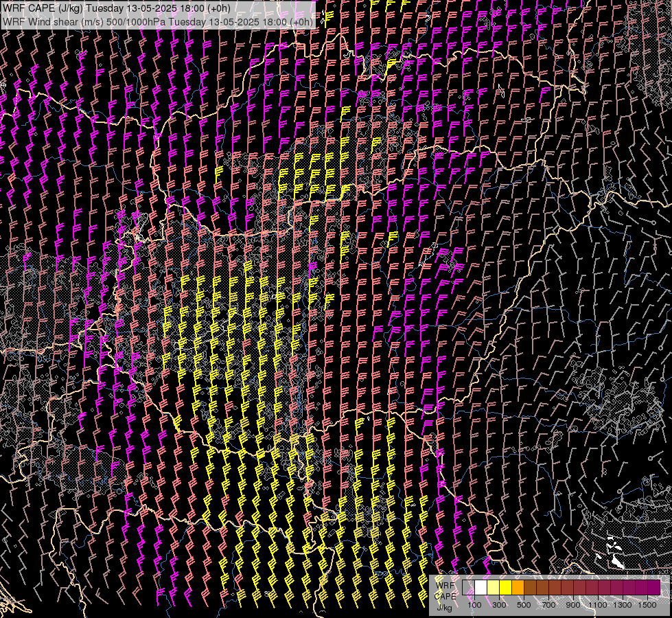
Task: Click the '1100' legend value
Action: click(x=597, y=605)
